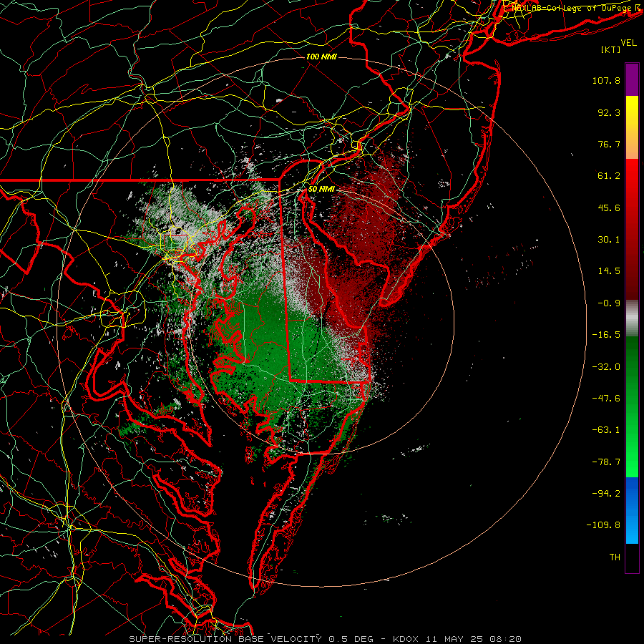Select the 92.3 legend value
Image resolution: width=644 pixels, height=644 pixels.
pyautogui.click(x=609, y=112)
